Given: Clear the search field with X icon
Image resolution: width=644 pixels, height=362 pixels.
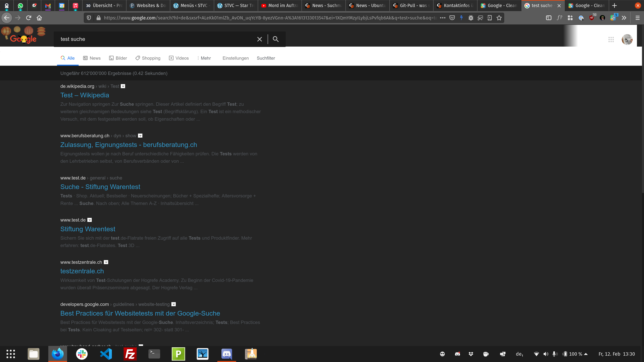Looking at the screenshot, I should tap(259, 39).
